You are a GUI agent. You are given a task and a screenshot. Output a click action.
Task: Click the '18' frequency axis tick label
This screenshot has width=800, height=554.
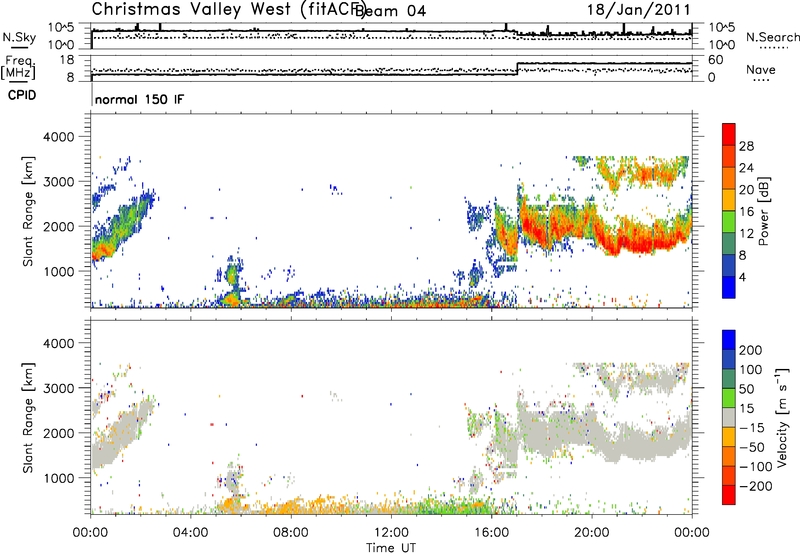point(67,60)
